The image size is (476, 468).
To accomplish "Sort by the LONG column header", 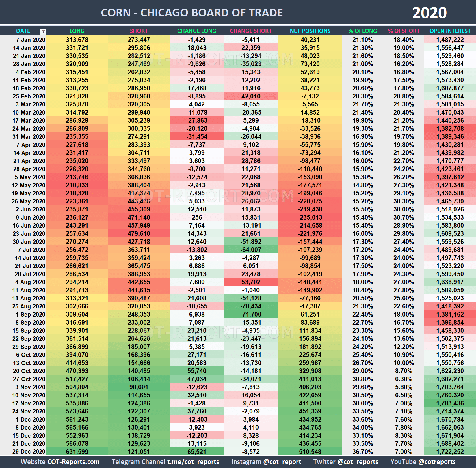I will click(x=77, y=31).
